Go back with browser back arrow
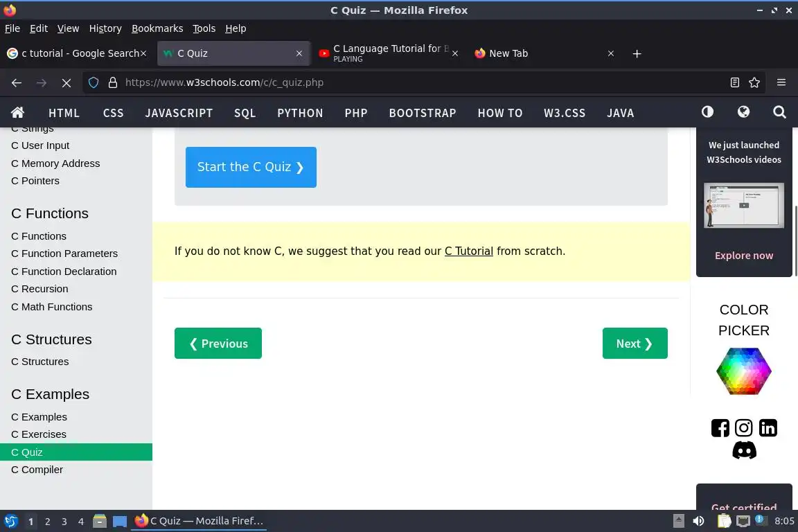 [x=17, y=82]
